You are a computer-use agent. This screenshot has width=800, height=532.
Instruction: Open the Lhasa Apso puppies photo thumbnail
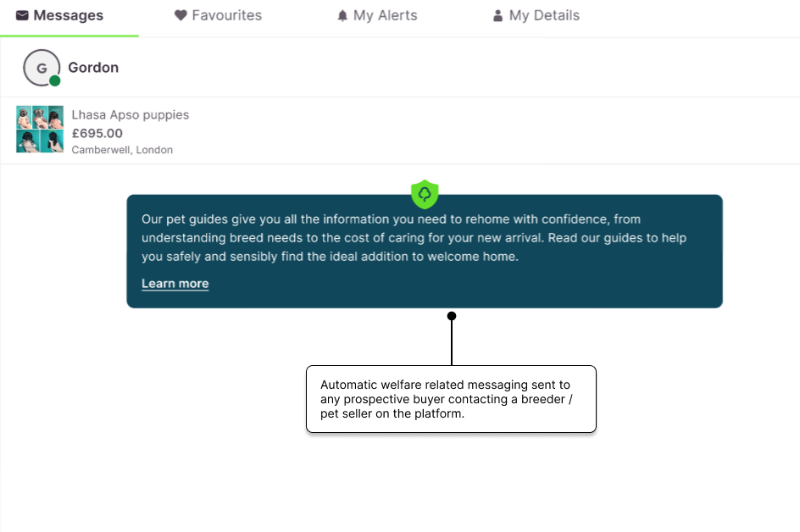pos(40,129)
